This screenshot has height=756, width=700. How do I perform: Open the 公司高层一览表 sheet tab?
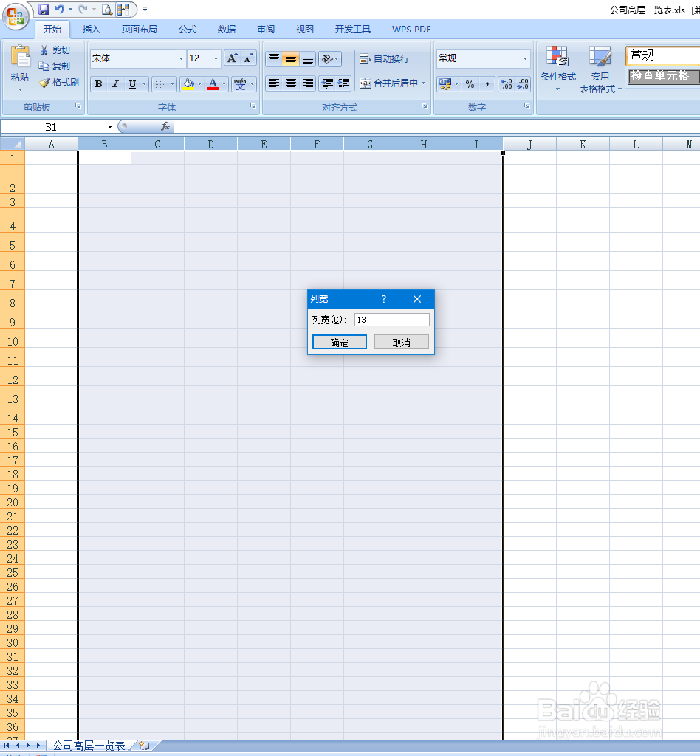point(89,746)
